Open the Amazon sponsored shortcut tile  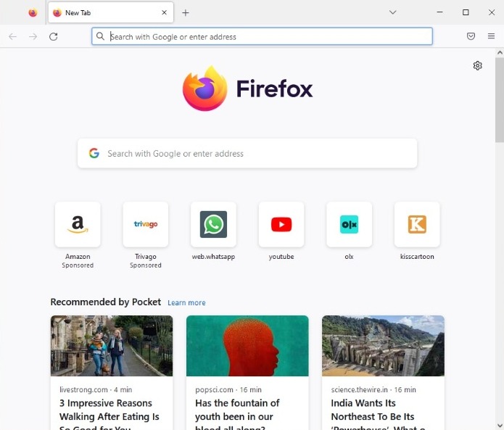(78, 225)
